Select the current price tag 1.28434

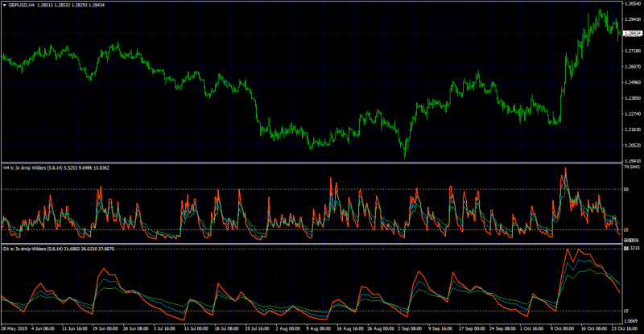tap(633, 33)
